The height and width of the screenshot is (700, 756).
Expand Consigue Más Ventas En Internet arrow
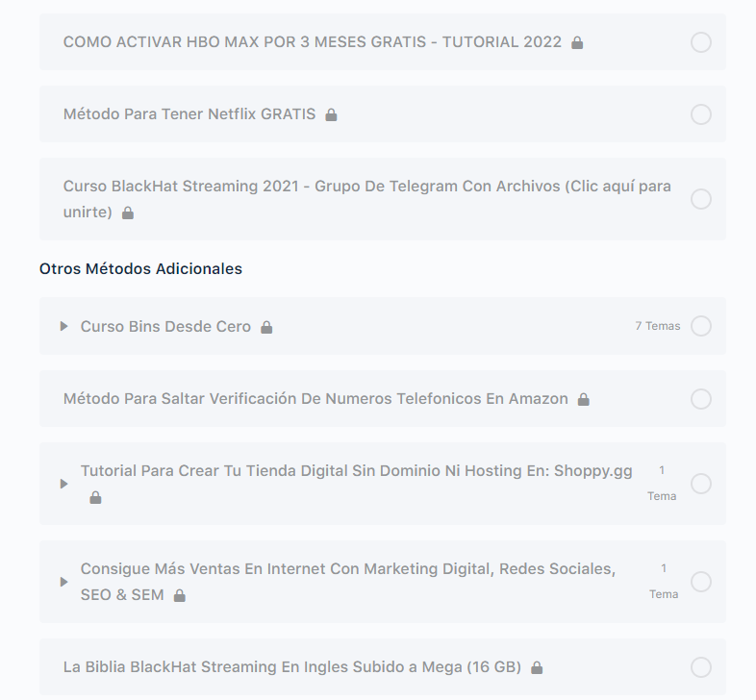pyautogui.click(x=63, y=582)
